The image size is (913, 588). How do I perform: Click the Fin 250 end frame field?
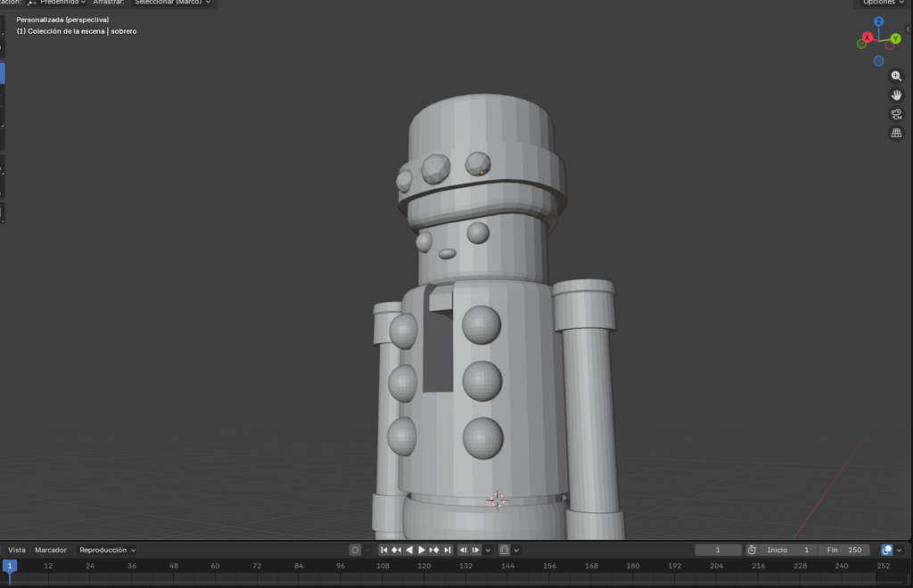click(x=843, y=550)
